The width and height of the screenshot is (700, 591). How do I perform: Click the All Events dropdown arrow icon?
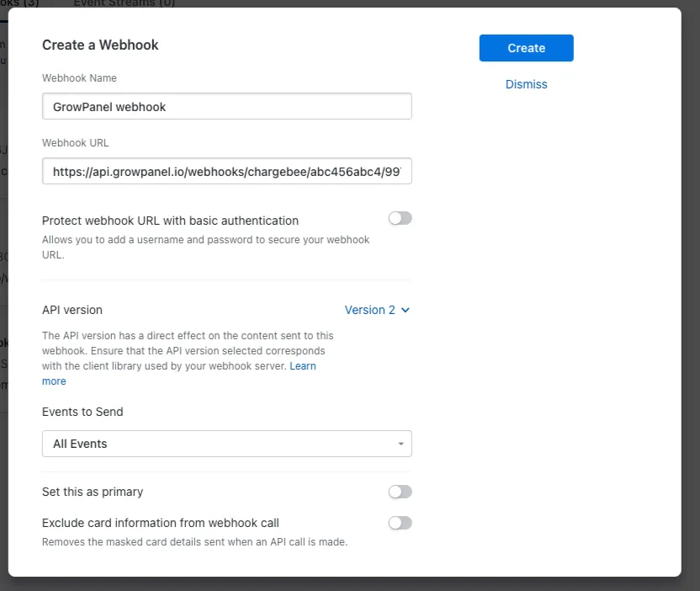pyautogui.click(x=402, y=444)
